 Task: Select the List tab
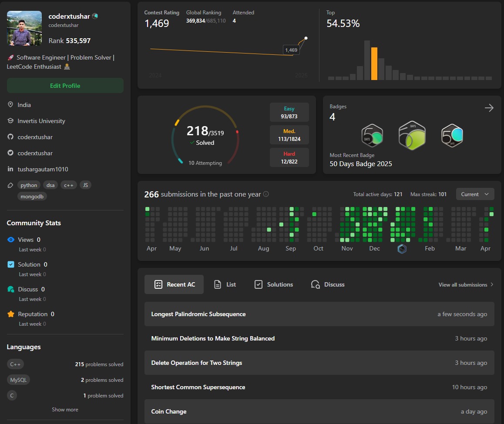225,284
